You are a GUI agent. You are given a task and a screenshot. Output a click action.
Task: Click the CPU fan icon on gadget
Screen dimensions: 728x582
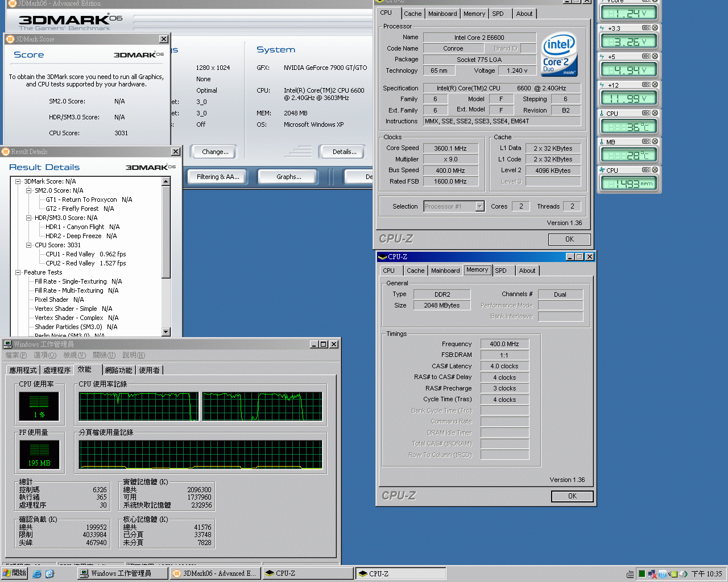tap(602, 170)
